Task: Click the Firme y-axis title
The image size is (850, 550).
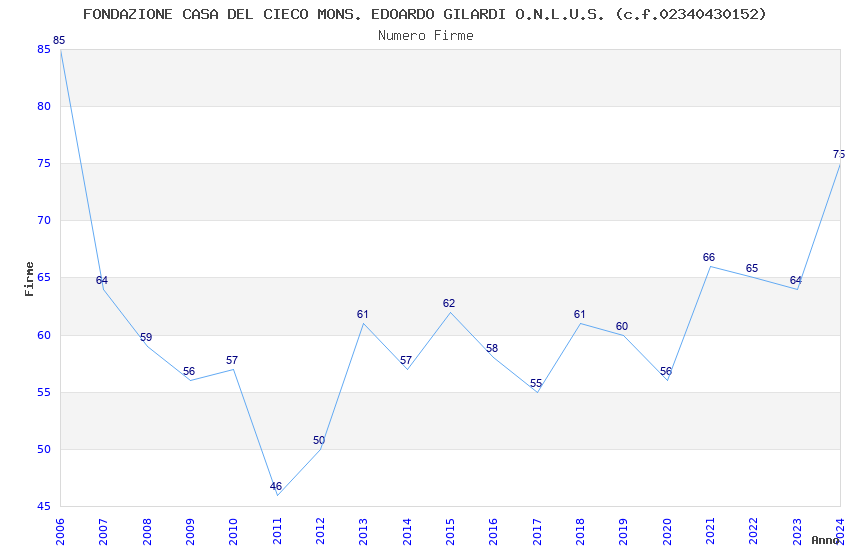Action: [29, 278]
